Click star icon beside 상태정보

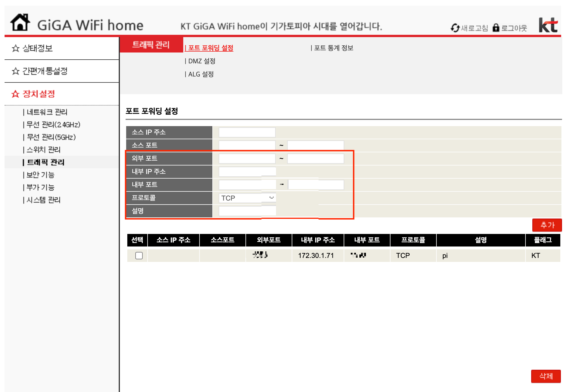(x=15, y=48)
